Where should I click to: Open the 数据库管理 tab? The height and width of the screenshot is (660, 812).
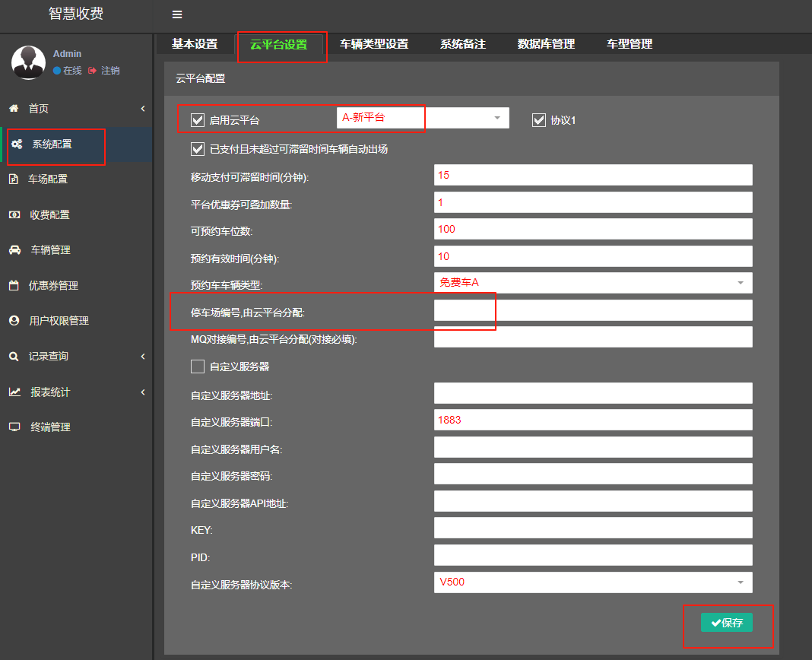(x=546, y=44)
